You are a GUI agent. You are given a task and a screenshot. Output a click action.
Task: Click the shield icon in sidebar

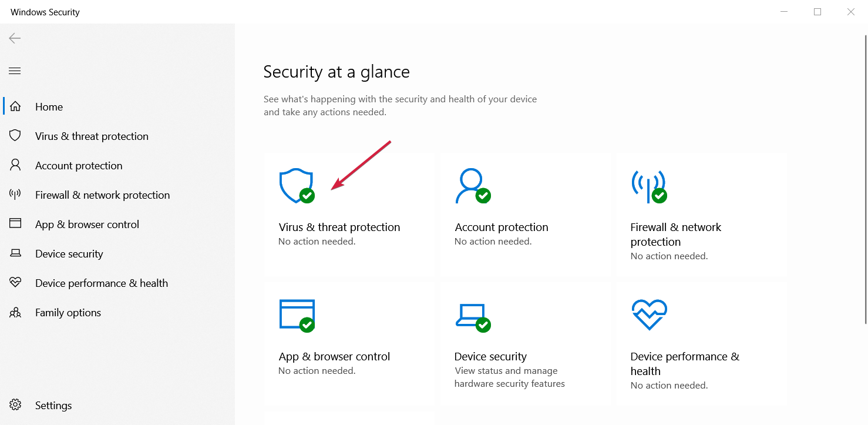click(x=15, y=136)
